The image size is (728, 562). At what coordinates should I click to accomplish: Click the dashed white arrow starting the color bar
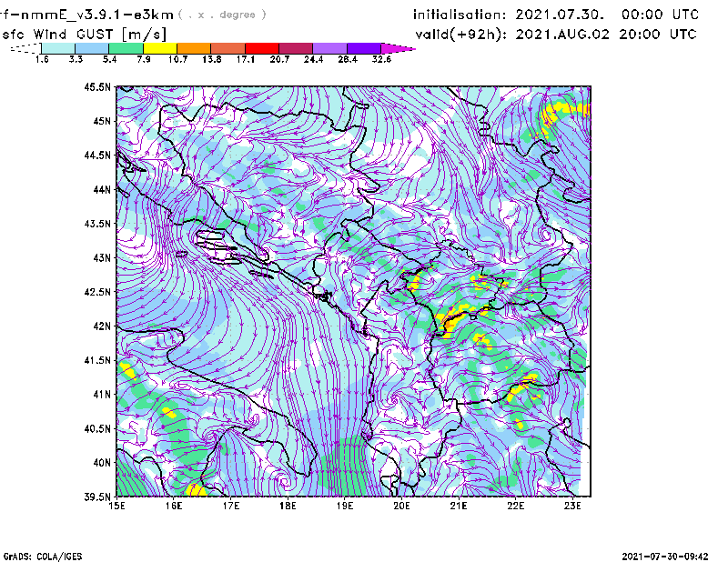click(25, 48)
